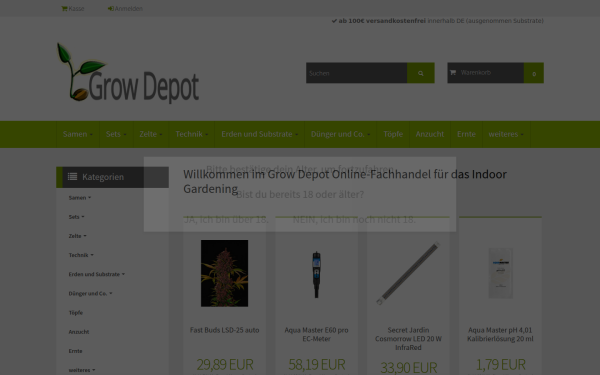
Task: Click the Aqua Master pH 4,01 image
Action: 501,273
